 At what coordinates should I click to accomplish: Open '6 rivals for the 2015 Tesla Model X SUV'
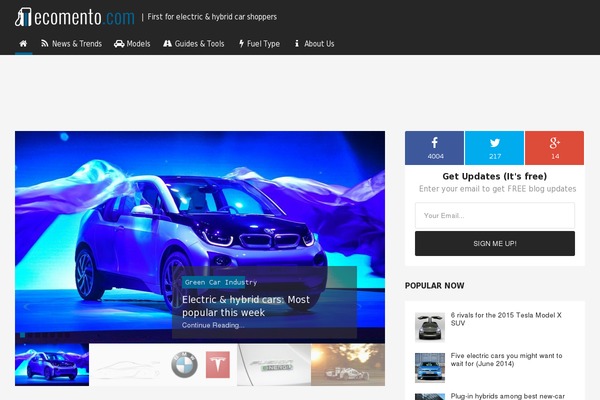(x=506, y=319)
